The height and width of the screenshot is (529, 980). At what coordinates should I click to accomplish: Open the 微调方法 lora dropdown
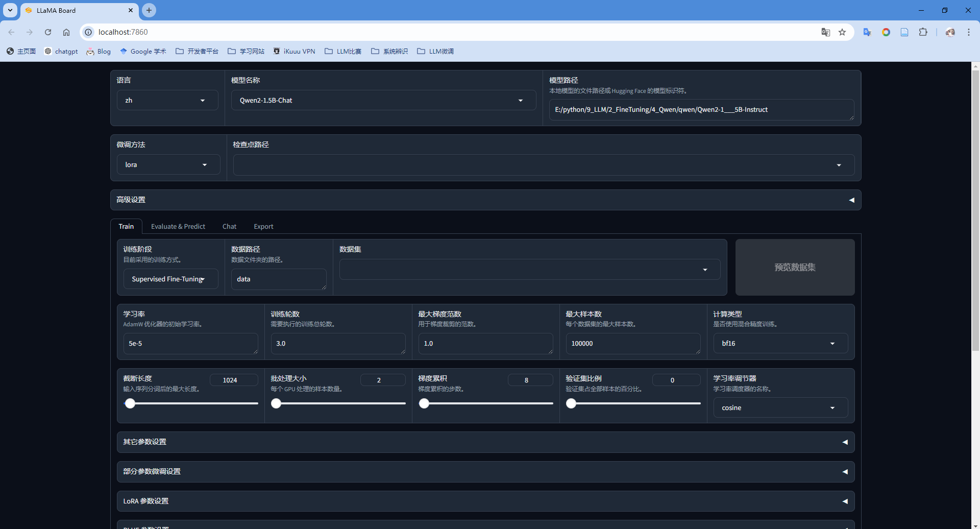click(168, 165)
